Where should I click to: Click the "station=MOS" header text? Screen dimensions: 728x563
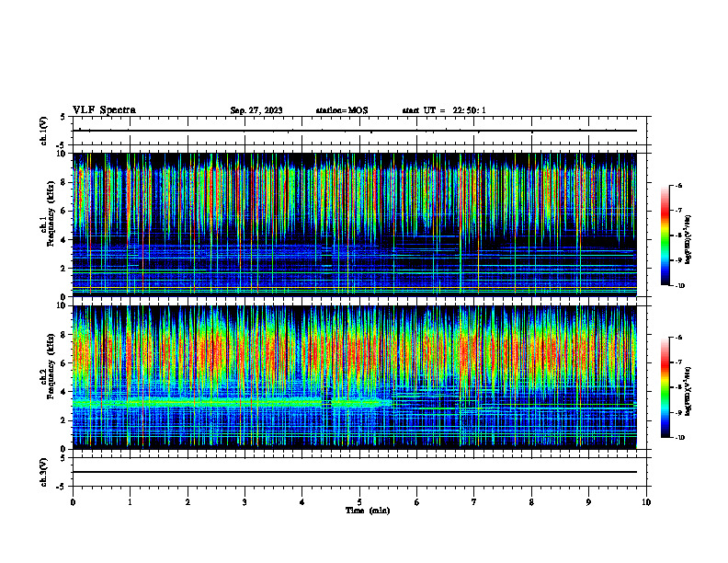342,110
